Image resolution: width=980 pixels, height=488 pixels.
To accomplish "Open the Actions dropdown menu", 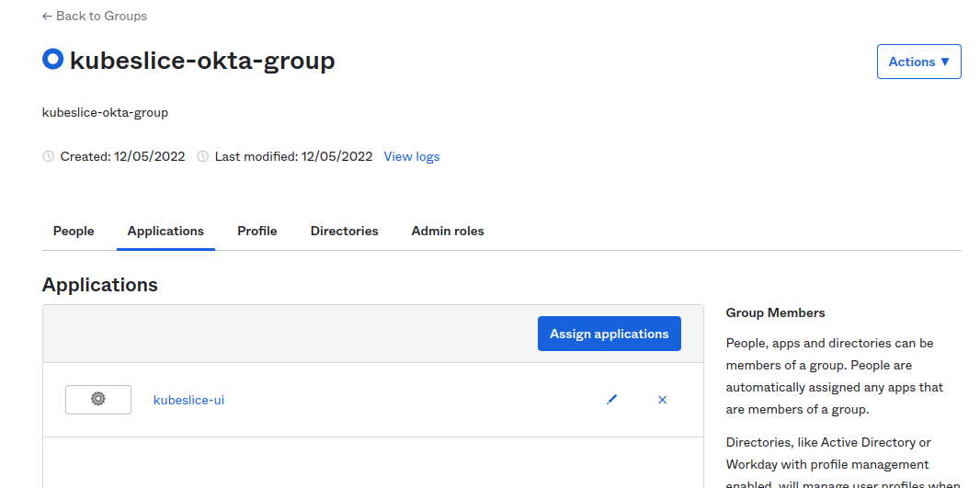I will [918, 62].
